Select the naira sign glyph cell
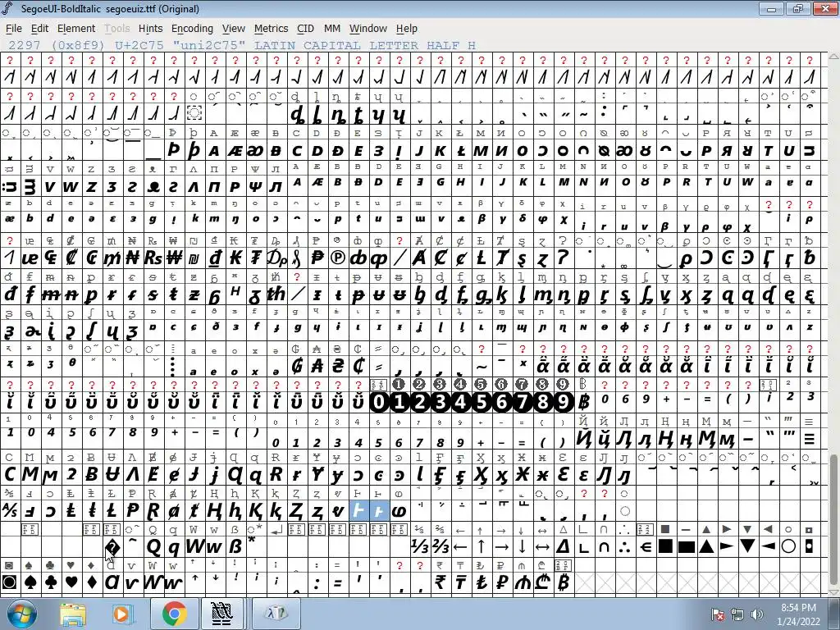 (133, 258)
